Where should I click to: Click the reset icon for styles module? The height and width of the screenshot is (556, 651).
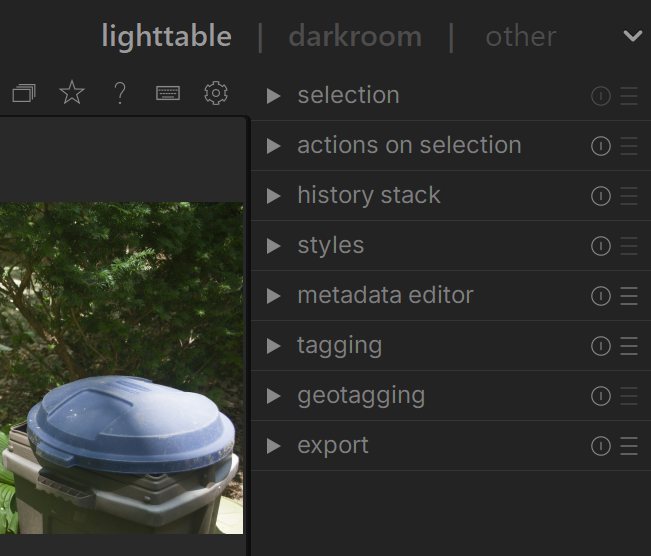600,246
